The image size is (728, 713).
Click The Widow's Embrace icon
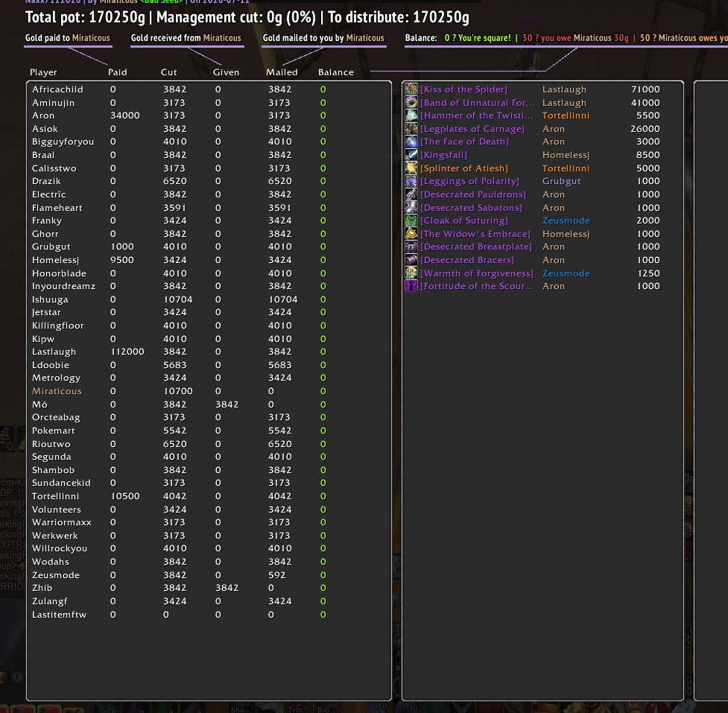(x=411, y=233)
